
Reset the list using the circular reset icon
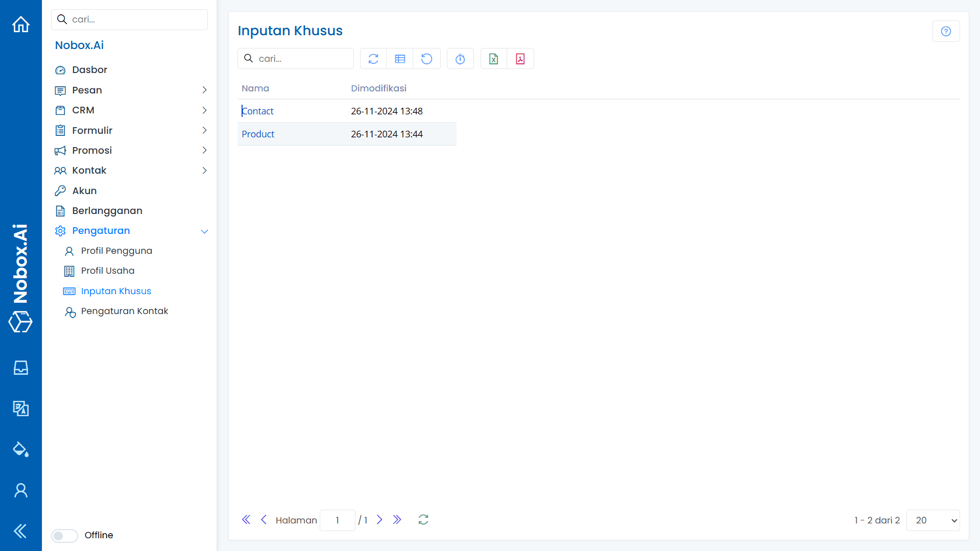tap(427, 58)
